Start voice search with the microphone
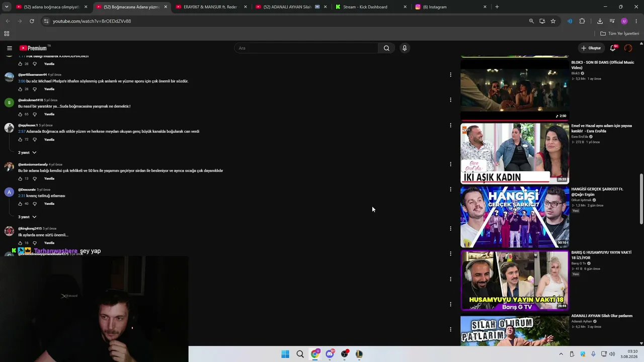 405,48
